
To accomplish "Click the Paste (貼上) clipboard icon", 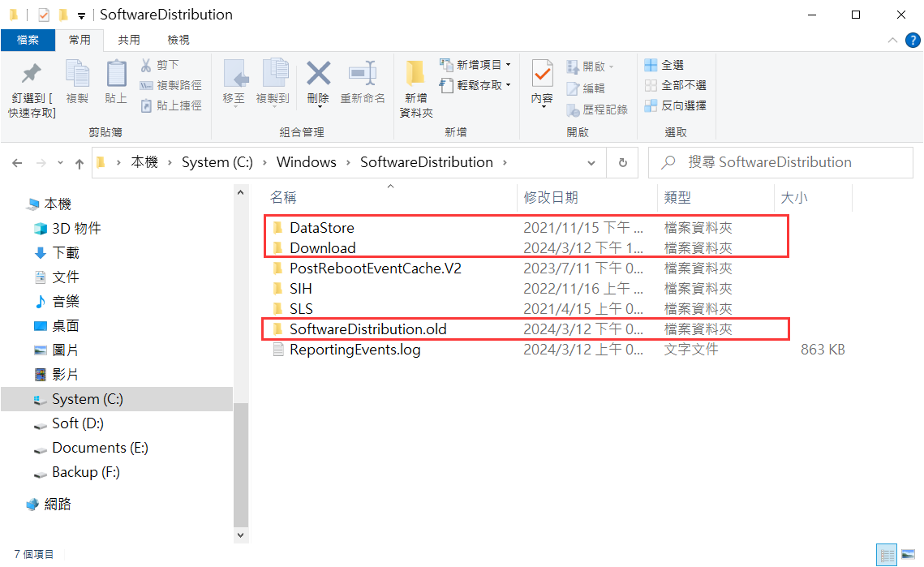I will [x=116, y=75].
